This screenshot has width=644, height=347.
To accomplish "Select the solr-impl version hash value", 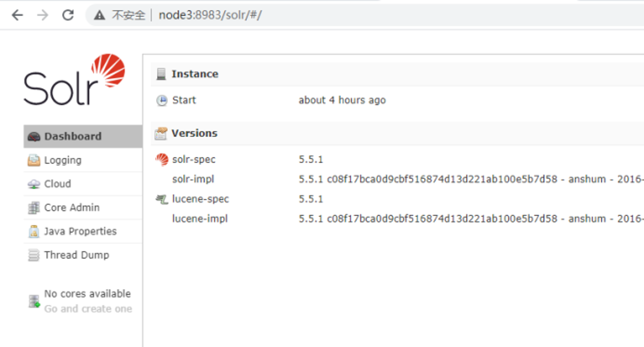I will point(471,179).
